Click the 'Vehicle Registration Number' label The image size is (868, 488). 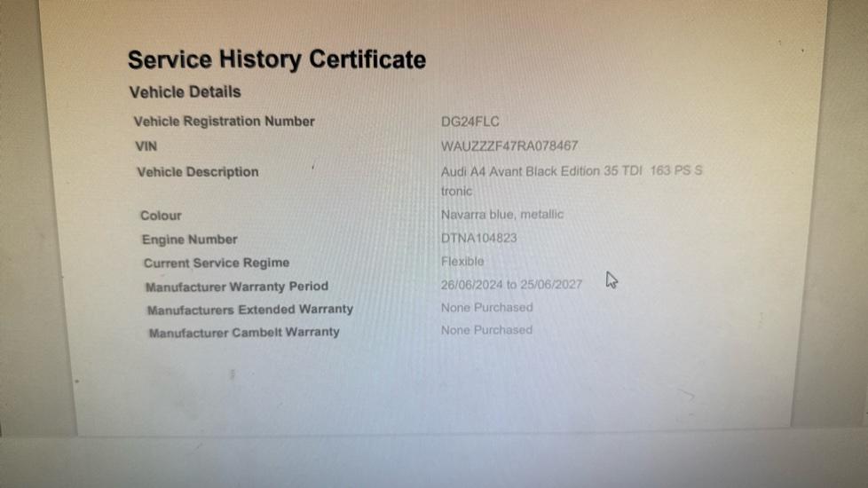click(x=225, y=122)
